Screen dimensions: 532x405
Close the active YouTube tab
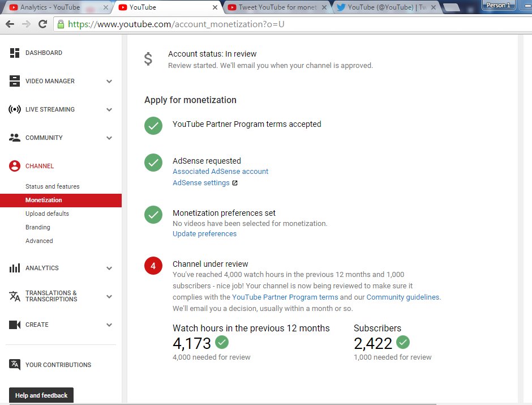215,7
